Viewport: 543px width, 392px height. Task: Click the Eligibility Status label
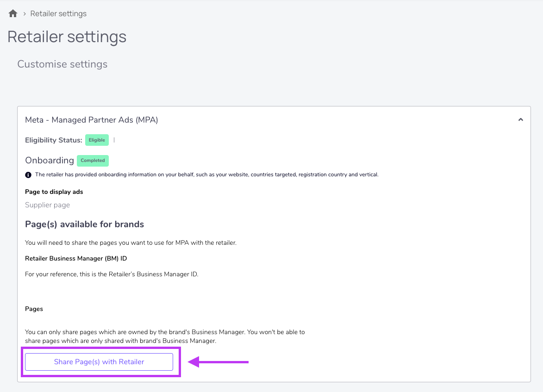pyautogui.click(x=54, y=140)
